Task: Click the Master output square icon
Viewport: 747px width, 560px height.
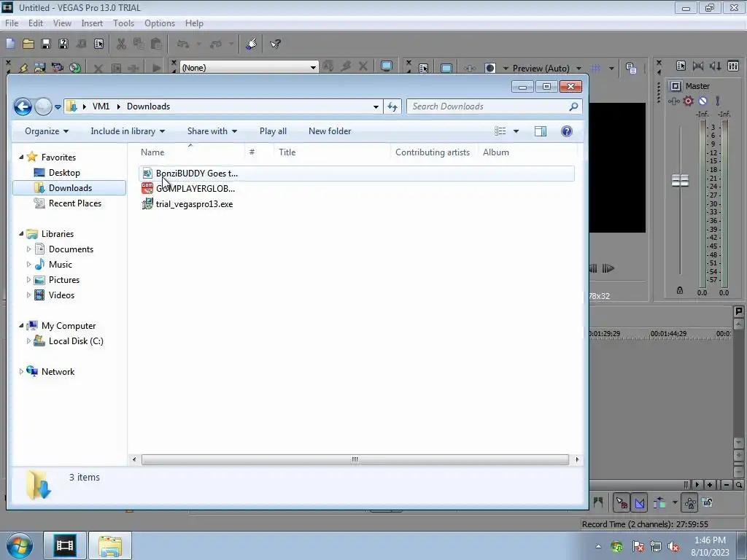Action: tap(675, 86)
